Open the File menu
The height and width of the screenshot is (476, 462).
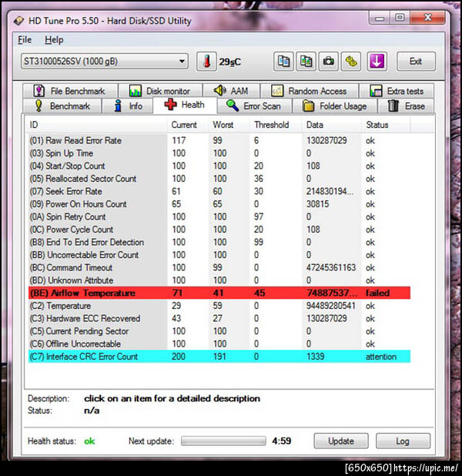[x=25, y=40]
